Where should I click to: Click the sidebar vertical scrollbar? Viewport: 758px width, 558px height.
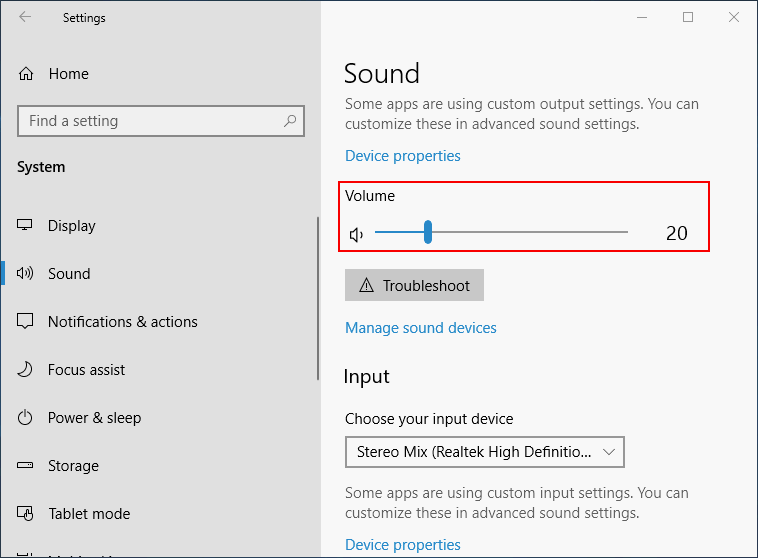[x=318, y=298]
